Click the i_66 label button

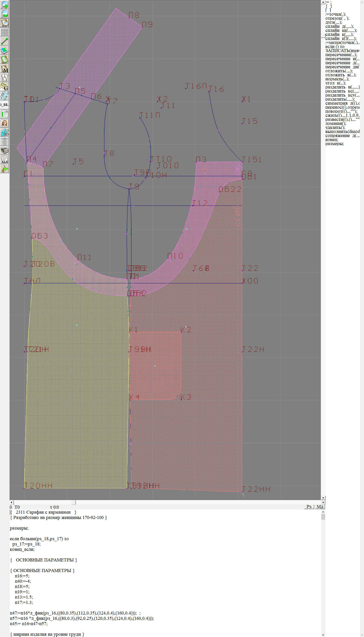(5, 105)
